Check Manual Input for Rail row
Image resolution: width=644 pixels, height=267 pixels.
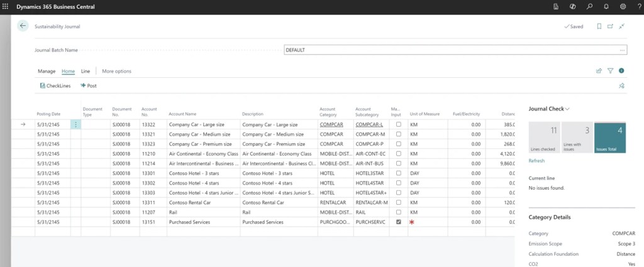(x=398, y=212)
